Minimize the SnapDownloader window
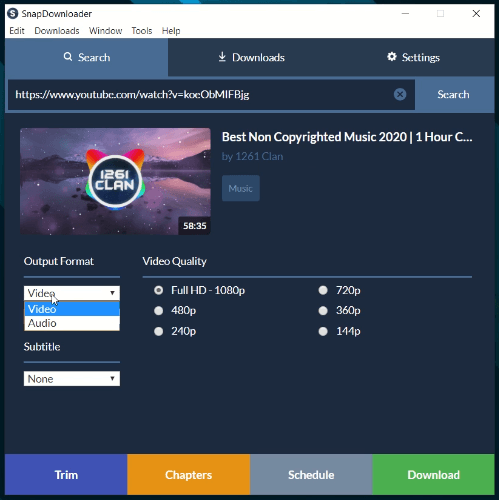Screen dimensions: 499x500 pyautogui.click(x=405, y=14)
